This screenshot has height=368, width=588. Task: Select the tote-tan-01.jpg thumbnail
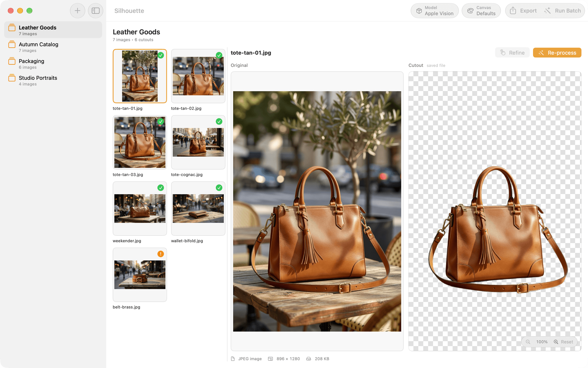140,76
